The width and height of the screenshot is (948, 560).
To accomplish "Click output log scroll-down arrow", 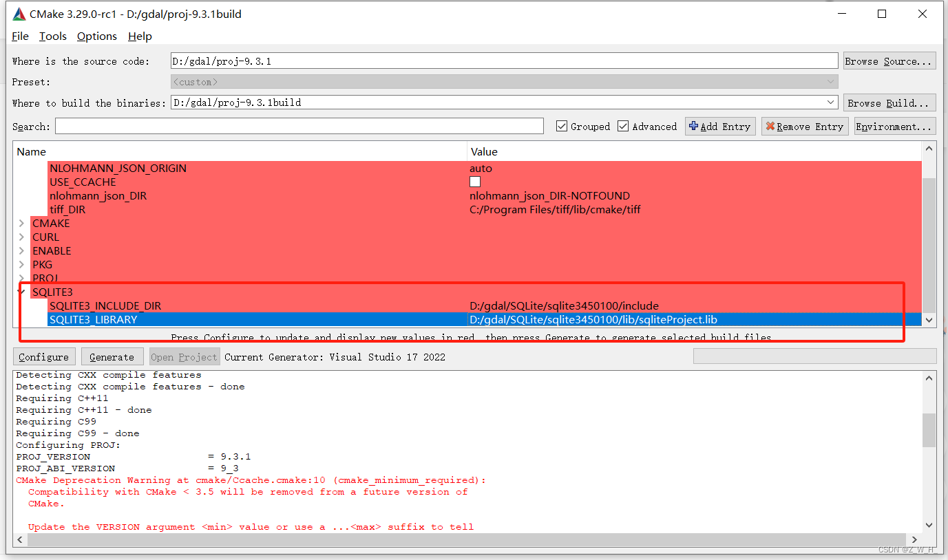I will click(929, 526).
